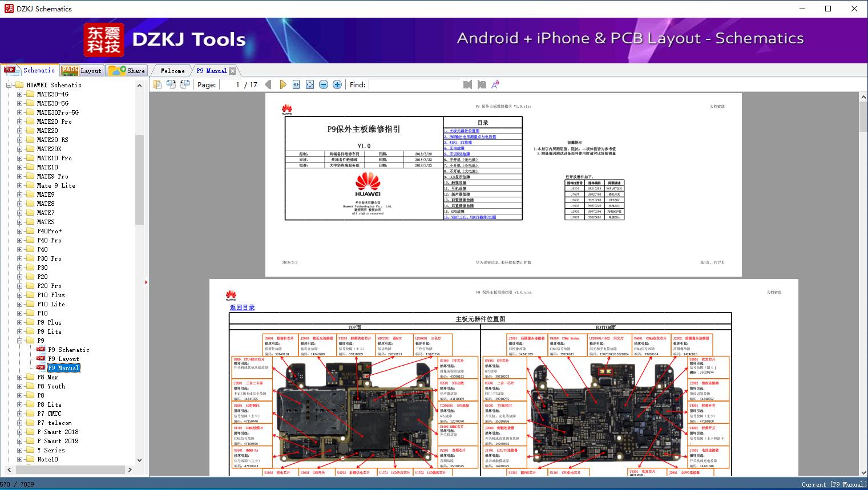Click the tree panel vertical scrollbar thumb
Image resolution: width=868 pixels, height=490 pixels.
point(139,180)
